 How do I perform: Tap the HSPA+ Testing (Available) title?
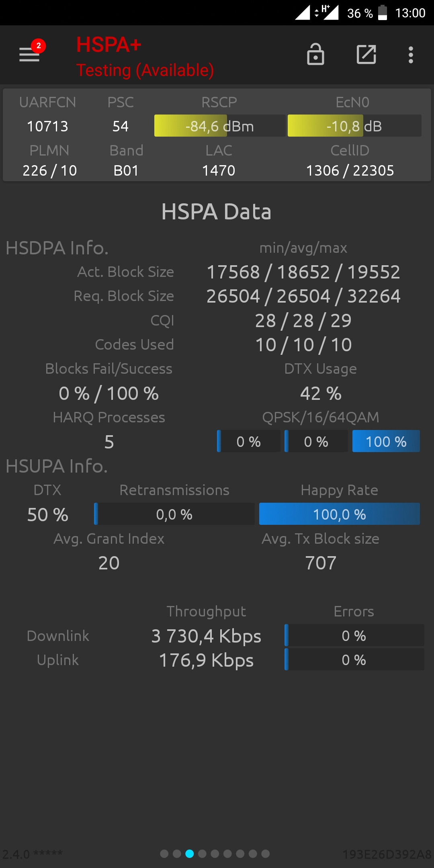[x=145, y=57]
